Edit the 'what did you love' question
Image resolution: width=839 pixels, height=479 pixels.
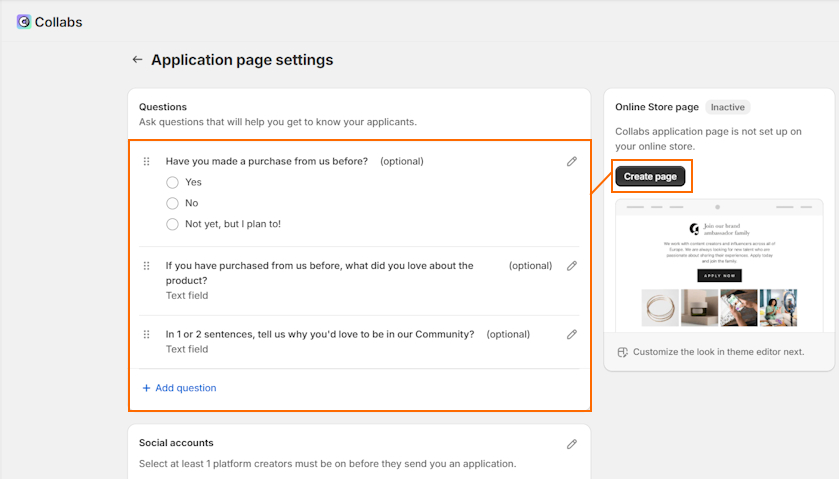(x=571, y=265)
